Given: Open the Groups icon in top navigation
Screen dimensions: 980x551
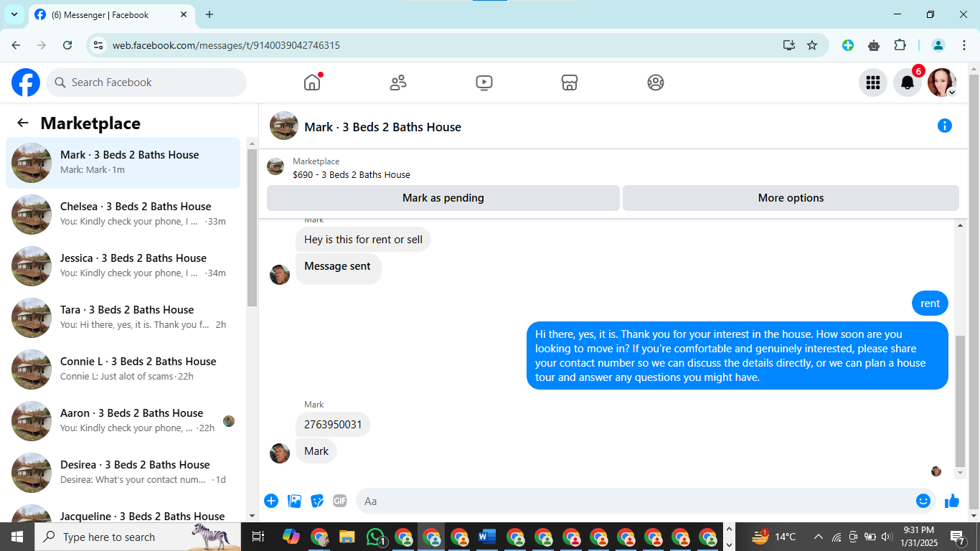Looking at the screenshot, I should point(656,83).
